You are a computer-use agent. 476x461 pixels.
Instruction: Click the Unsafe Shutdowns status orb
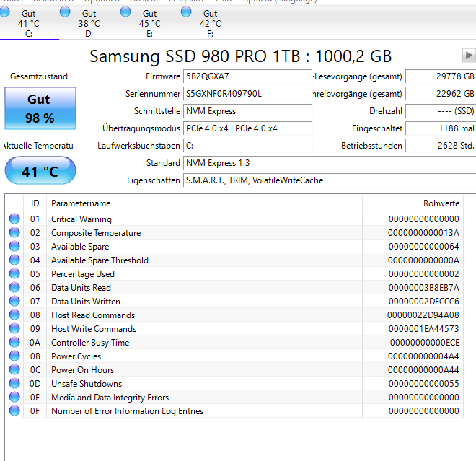click(x=14, y=383)
